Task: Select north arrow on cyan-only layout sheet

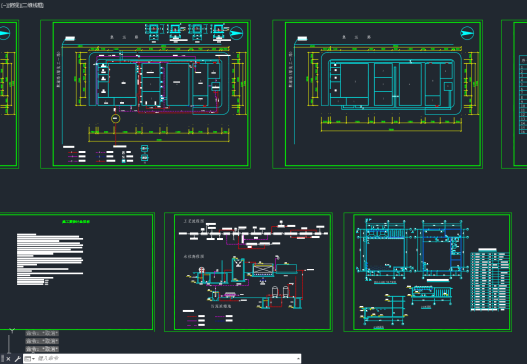Action: click(x=467, y=33)
